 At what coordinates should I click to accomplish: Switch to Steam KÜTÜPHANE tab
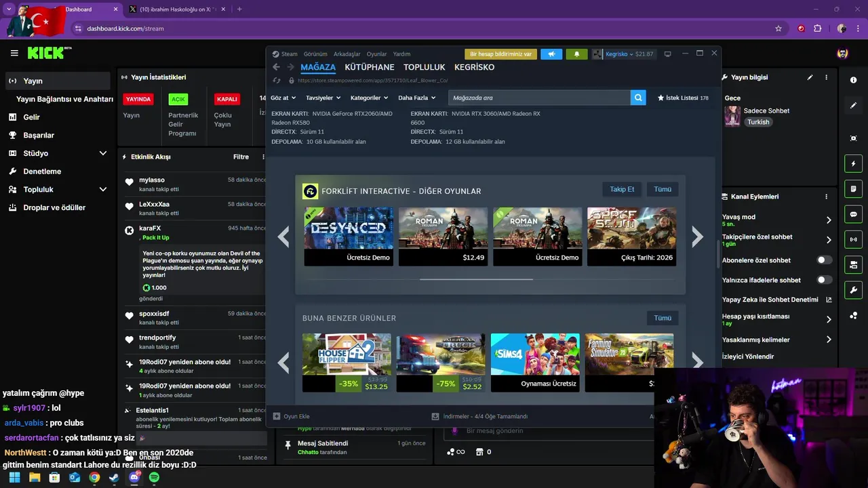pos(370,67)
